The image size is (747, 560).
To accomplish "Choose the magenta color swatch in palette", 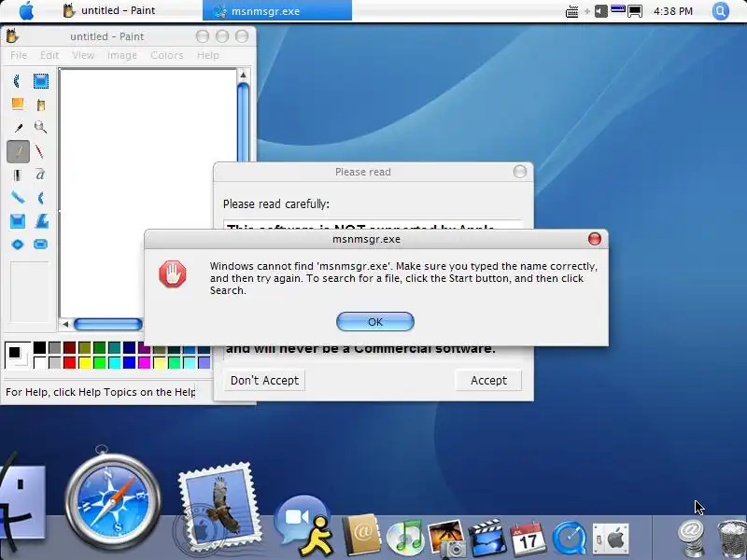I will tap(145, 363).
